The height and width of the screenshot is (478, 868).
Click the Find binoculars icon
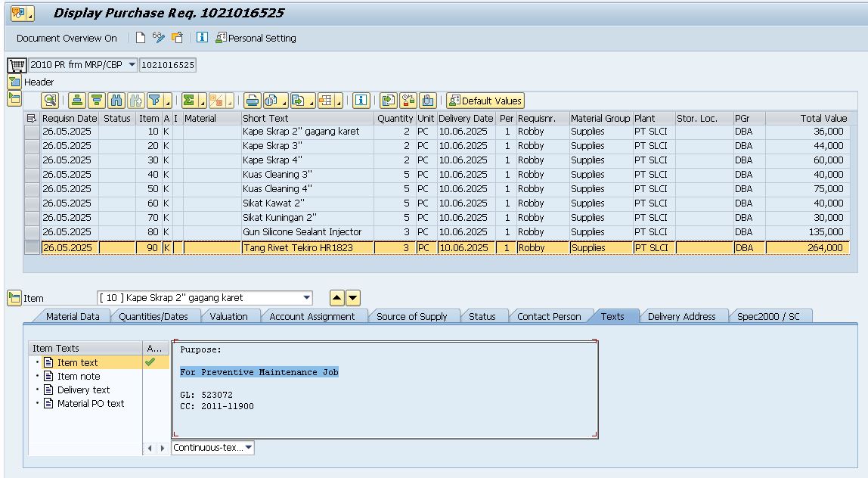116,101
